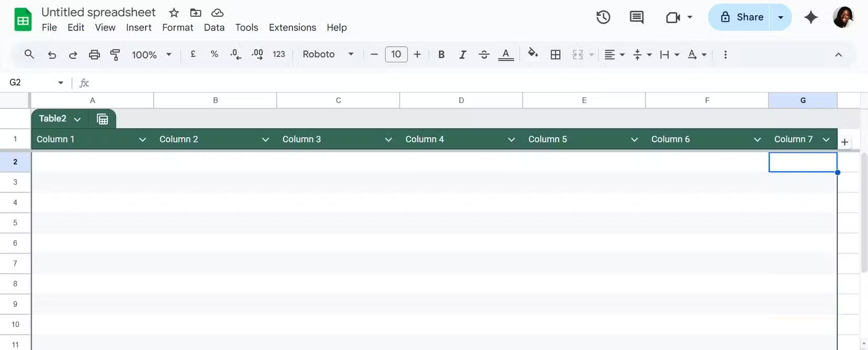Add a column with the plus button
868x350 pixels.
(844, 142)
